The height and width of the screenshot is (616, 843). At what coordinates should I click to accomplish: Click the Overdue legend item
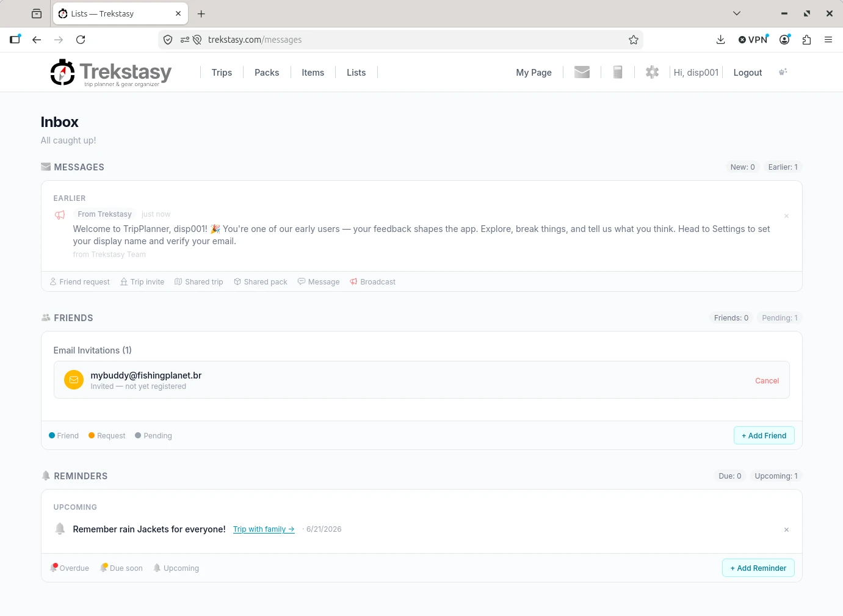(x=70, y=568)
